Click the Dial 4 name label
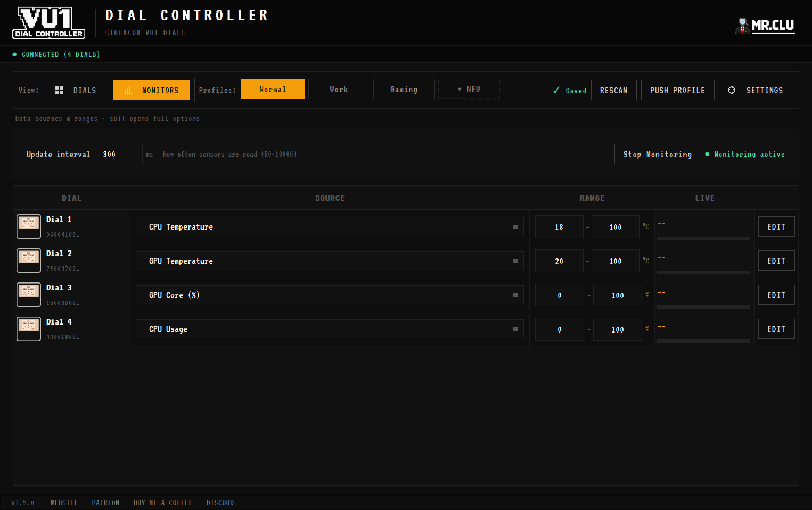This screenshot has height=510, width=812. pyautogui.click(x=59, y=321)
